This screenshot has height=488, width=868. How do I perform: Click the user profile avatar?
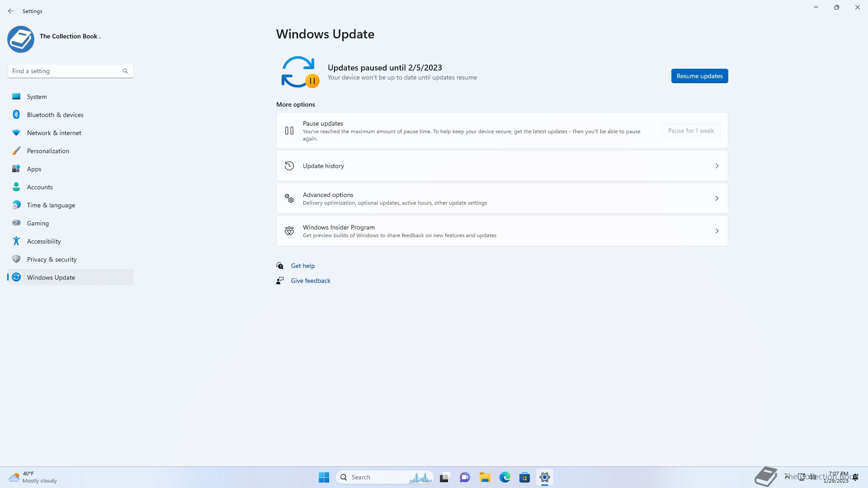pos(21,39)
